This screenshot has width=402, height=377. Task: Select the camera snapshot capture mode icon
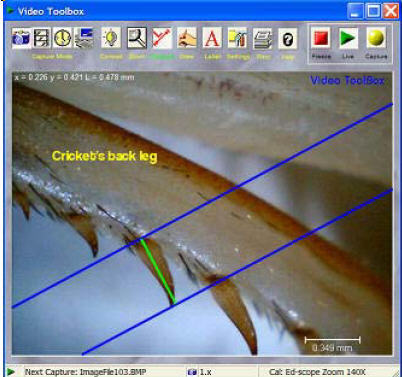pyautogui.click(x=21, y=38)
